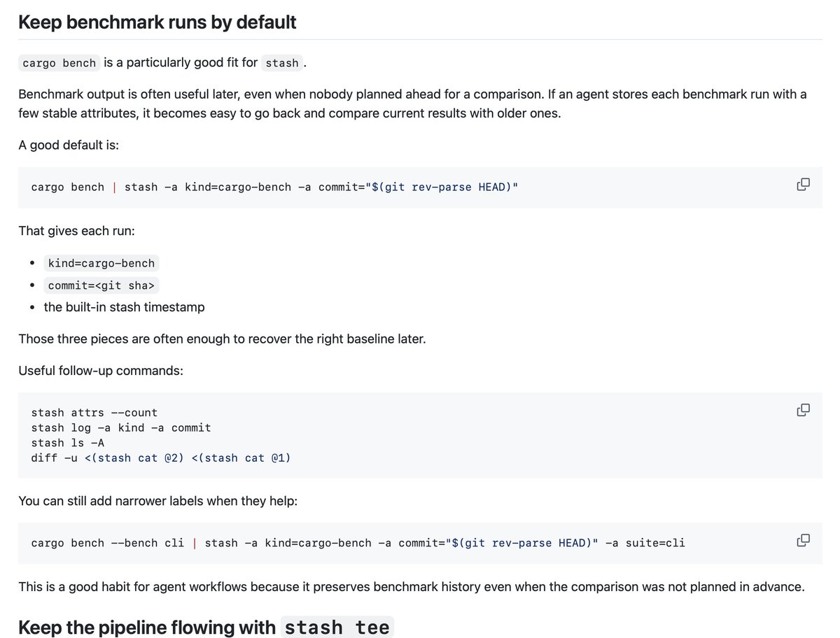Click the 'commit=<git sha>' bullet item
The image size is (840, 638).
click(101, 285)
